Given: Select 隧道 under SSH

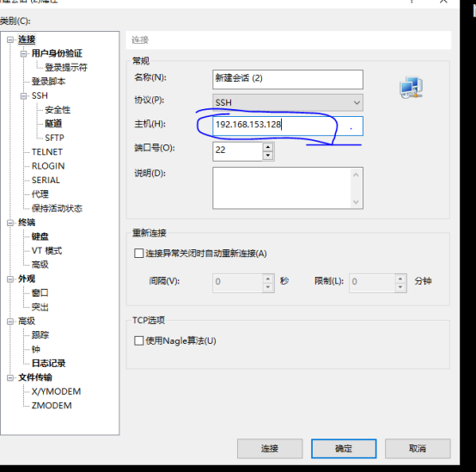Looking at the screenshot, I should pos(53,124).
